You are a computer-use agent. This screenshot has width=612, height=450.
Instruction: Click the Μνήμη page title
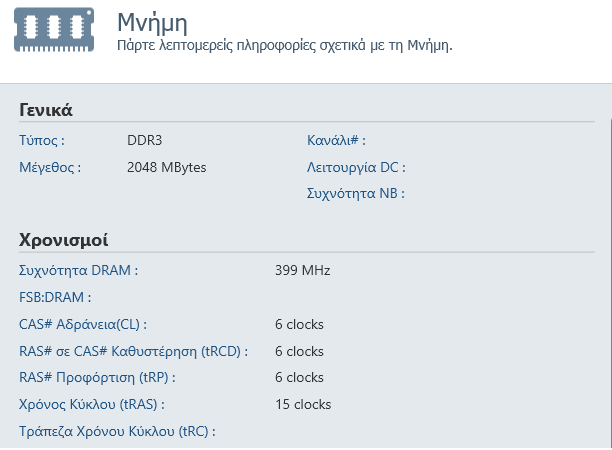pos(152,23)
